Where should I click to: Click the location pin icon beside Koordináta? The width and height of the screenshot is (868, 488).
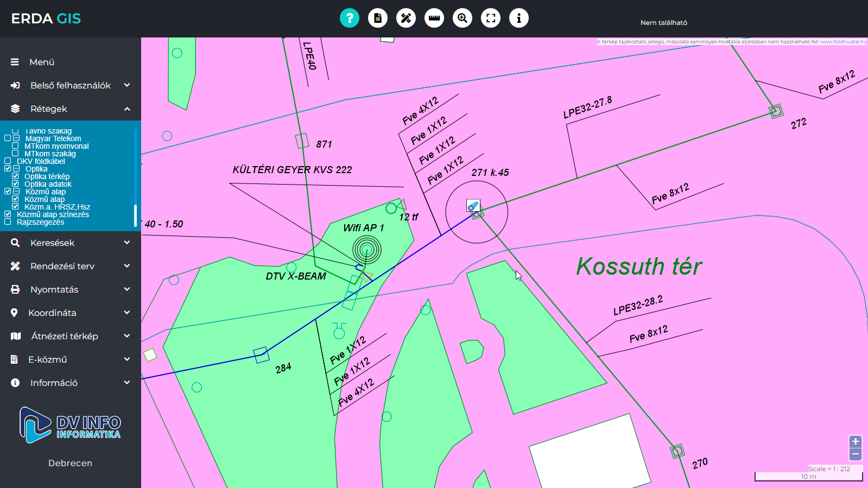(x=14, y=313)
